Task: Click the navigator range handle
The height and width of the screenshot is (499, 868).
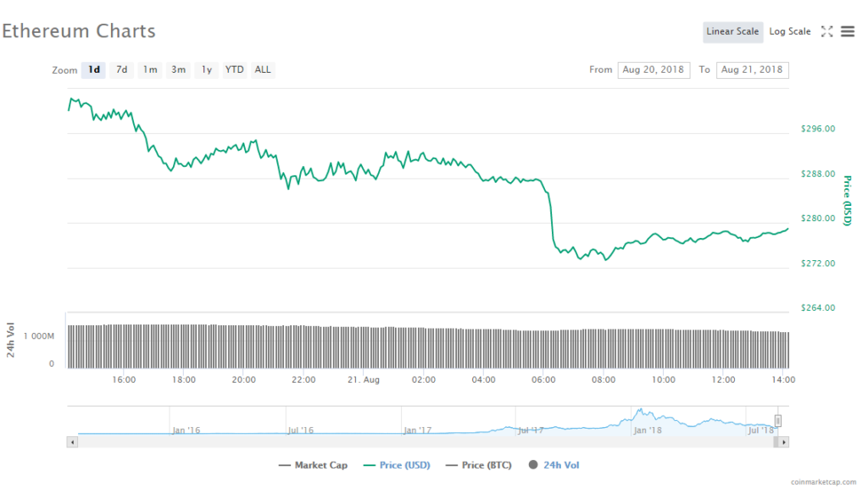Action: (x=777, y=420)
